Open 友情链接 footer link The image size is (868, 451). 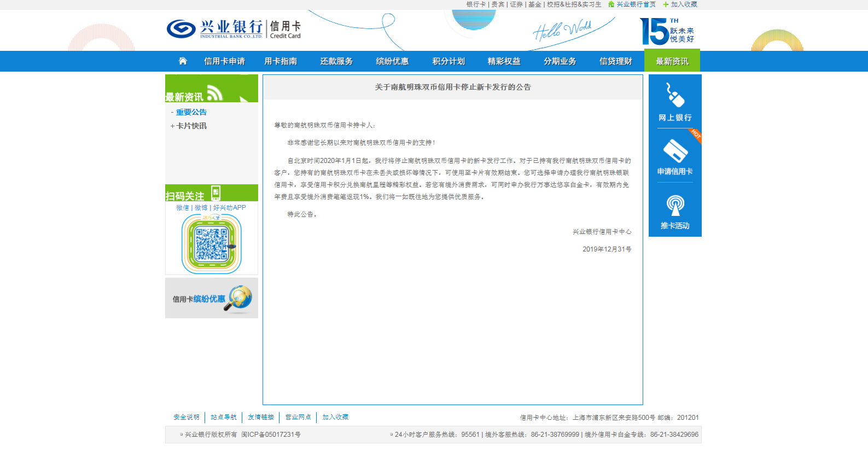tap(261, 417)
